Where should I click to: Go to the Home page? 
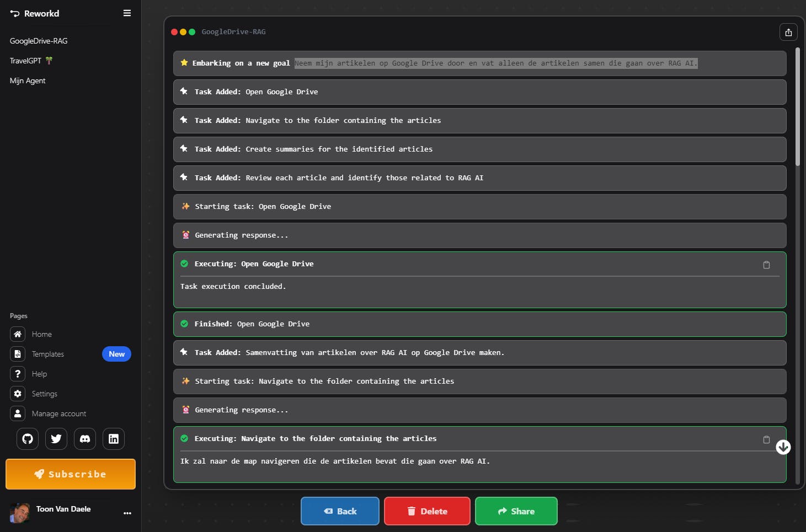pyautogui.click(x=41, y=334)
